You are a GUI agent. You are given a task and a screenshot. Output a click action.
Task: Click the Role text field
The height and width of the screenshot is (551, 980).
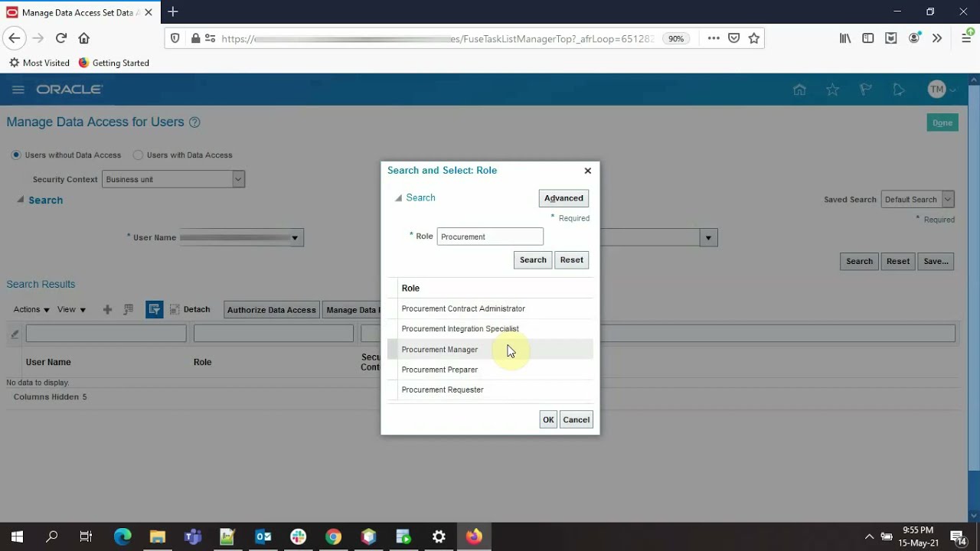point(490,236)
